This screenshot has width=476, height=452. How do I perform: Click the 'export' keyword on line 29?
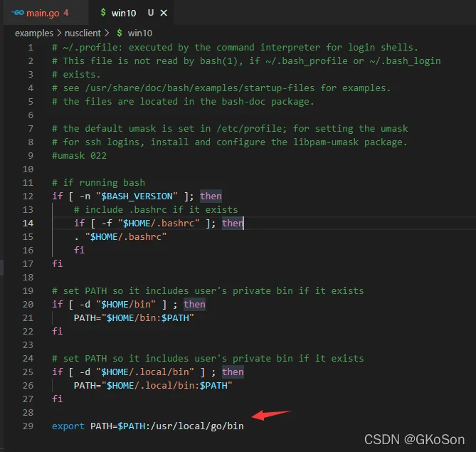(68, 426)
